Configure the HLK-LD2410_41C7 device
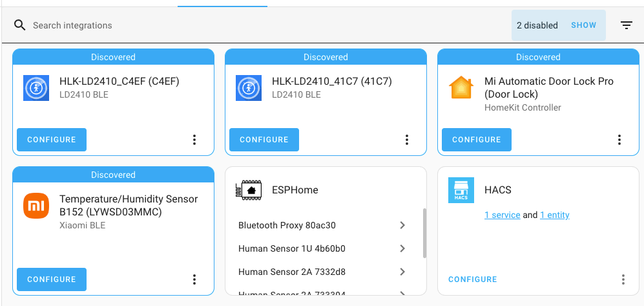Image resolution: width=644 pixels, height=306 pixels. [264, 140]
